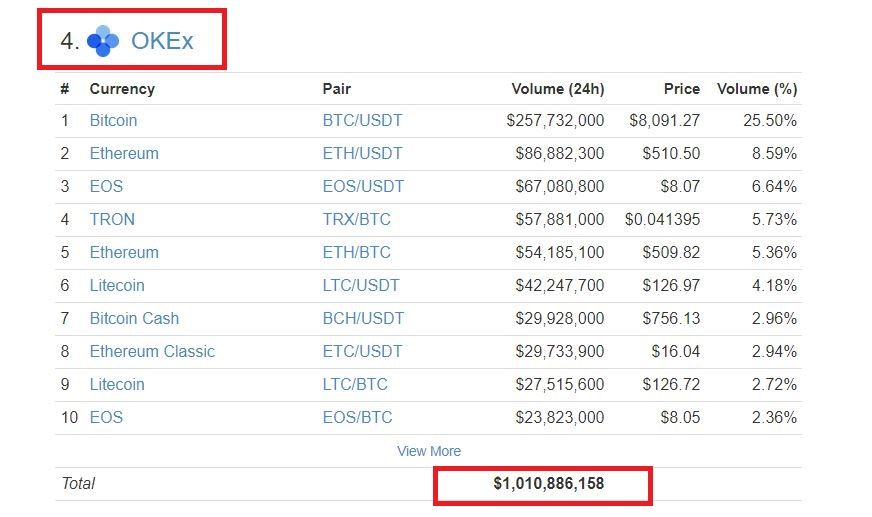Open the BTC/USDT trading pair
The width and height of the screenshot is (872, 517).
point(362,120)
